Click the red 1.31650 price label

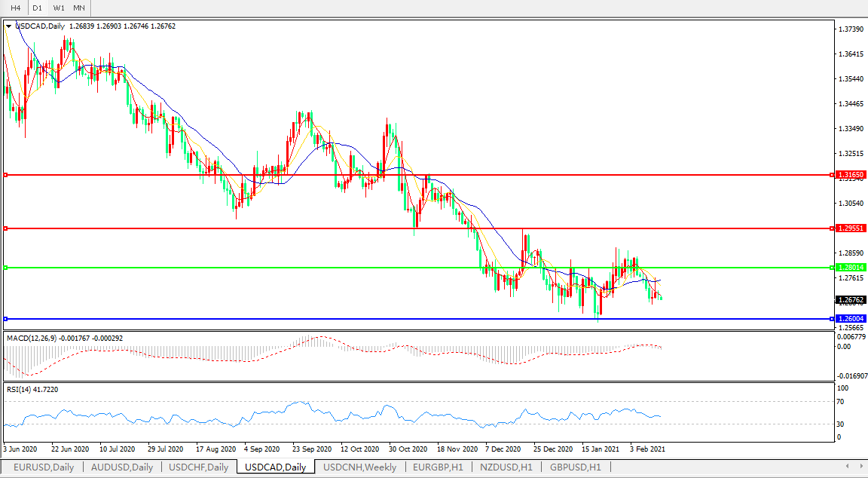851,175
